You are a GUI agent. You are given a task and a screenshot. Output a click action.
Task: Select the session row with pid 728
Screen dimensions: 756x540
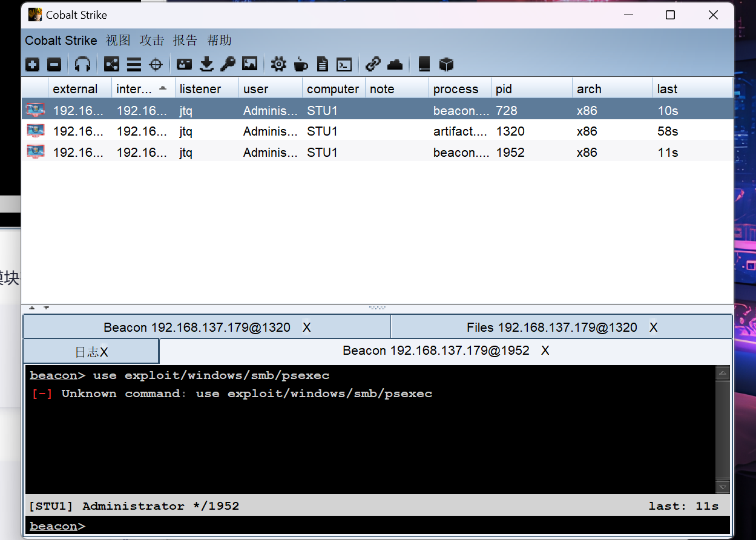[x=377, y=110]
